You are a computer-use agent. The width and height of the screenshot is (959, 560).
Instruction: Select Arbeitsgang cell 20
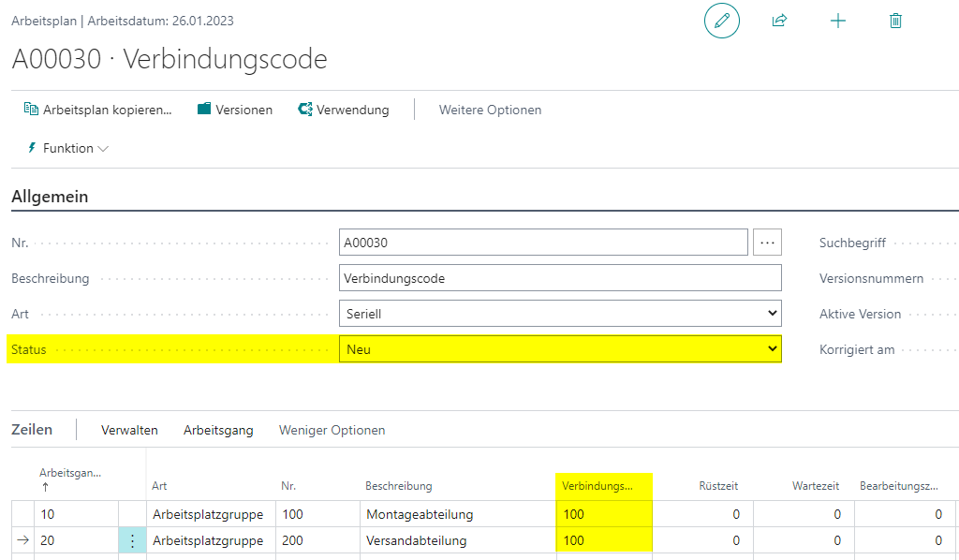point(77,540)
